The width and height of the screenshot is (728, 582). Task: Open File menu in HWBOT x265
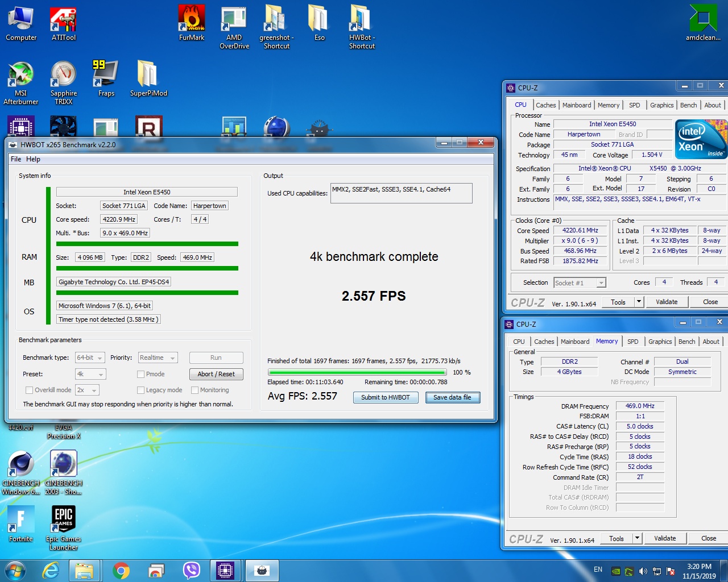pyautogui.click(x=16, y=159)
